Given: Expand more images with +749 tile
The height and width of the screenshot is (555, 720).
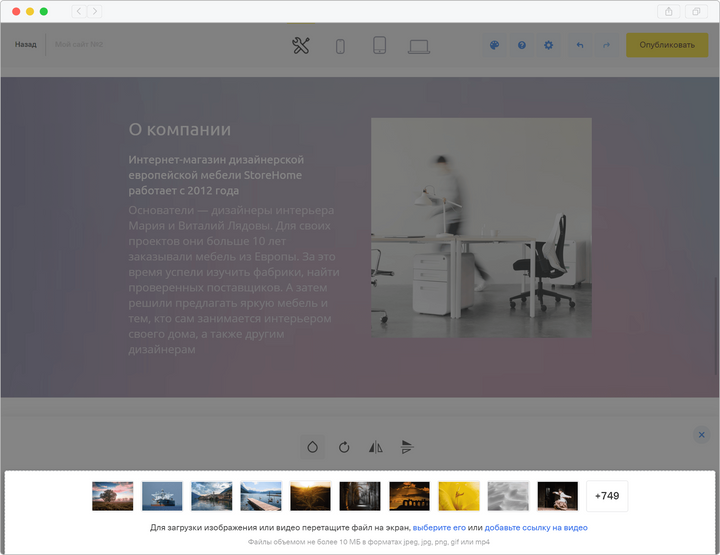Looking at the screenshot, I should point(607,496).
